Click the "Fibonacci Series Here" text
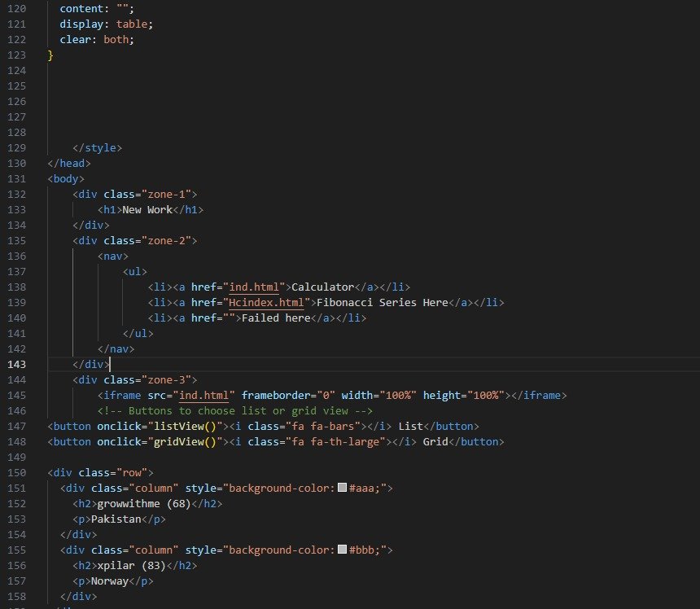This screenshot has width=700, height=609. click(x=382, y=303)
